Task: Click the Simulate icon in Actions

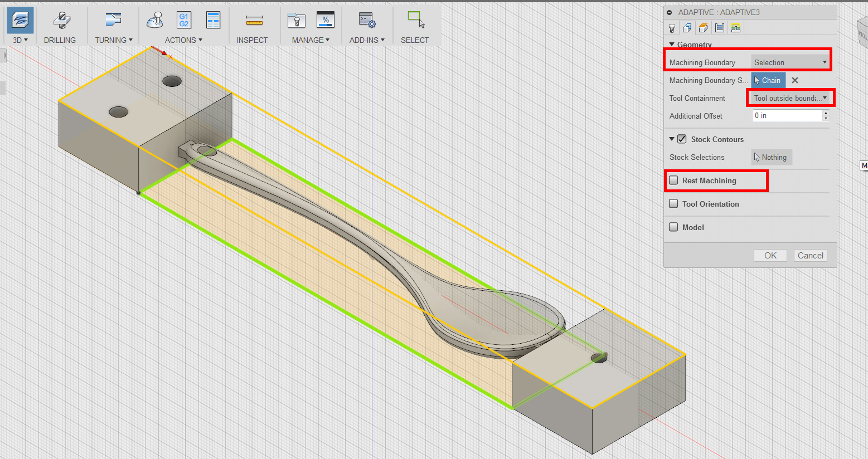Action: [x=155, y=21]
